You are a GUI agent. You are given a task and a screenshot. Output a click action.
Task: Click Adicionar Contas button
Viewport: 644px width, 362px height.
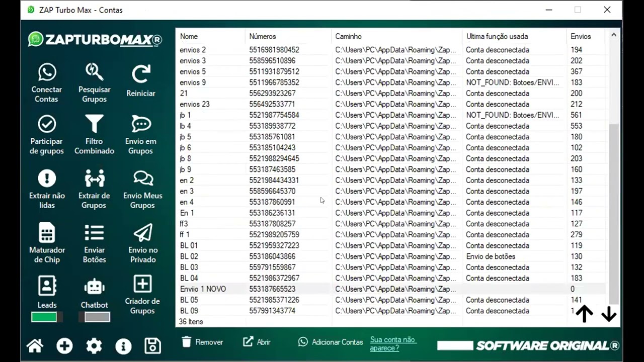click(x=330, y=342)
